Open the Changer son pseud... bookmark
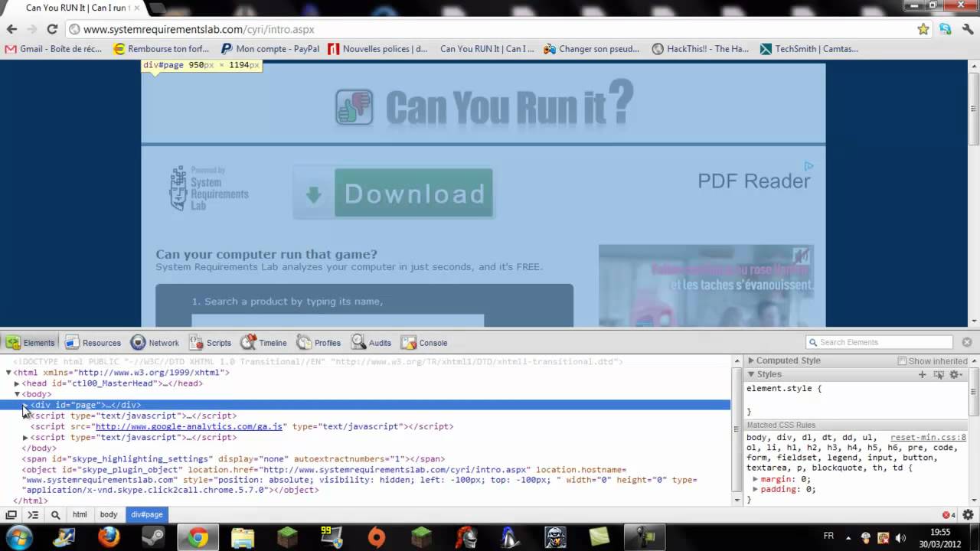Viewport: 980px width, 551px height. 592,49
